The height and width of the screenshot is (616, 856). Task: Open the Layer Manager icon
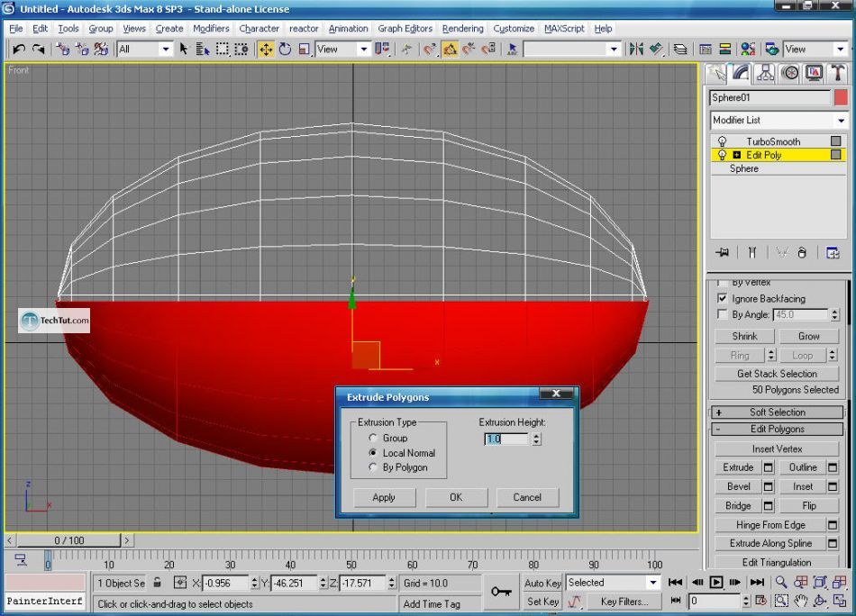tap(680, 50)
